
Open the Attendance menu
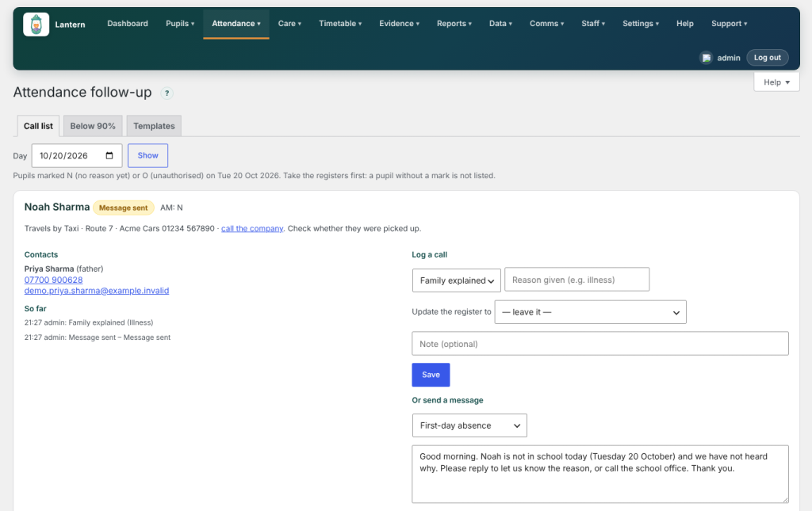click(x=236, y=24)
